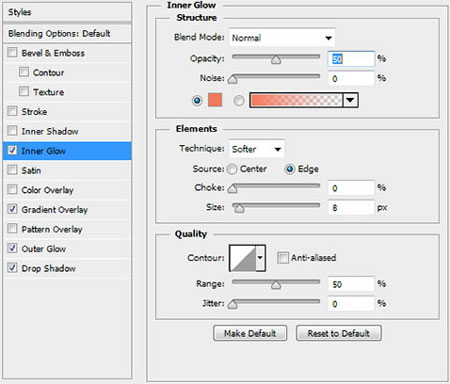The image size is (450, 384).
Task: Click the Contour curve thumbnail
Action: pyautogui.click(x=243, y=258)
